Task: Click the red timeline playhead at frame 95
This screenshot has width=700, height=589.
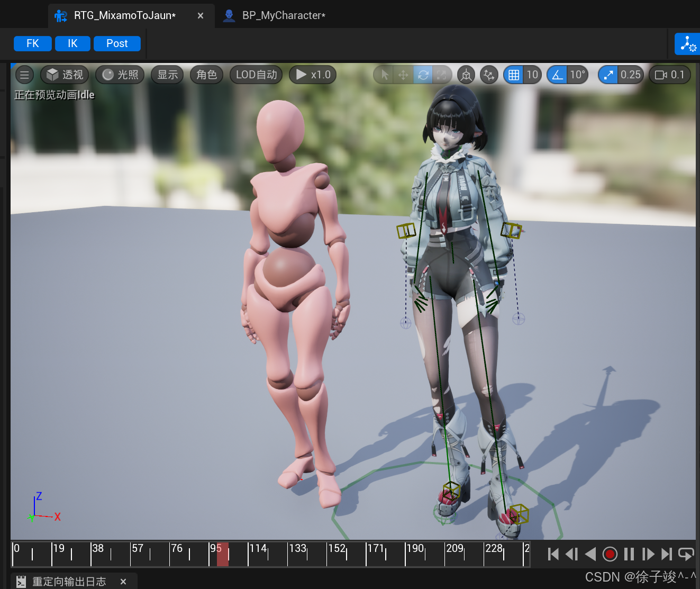Action: [x=223, y=554]
